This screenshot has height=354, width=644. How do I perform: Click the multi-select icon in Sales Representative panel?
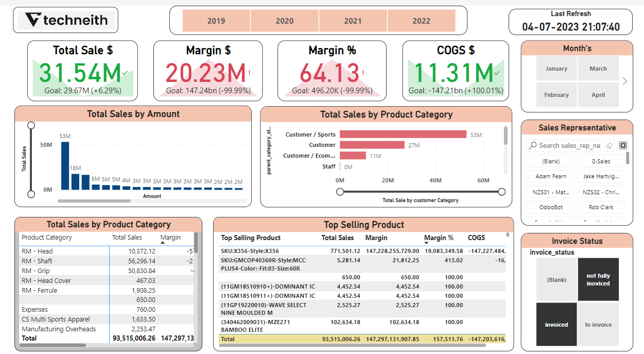pos(623,145)
